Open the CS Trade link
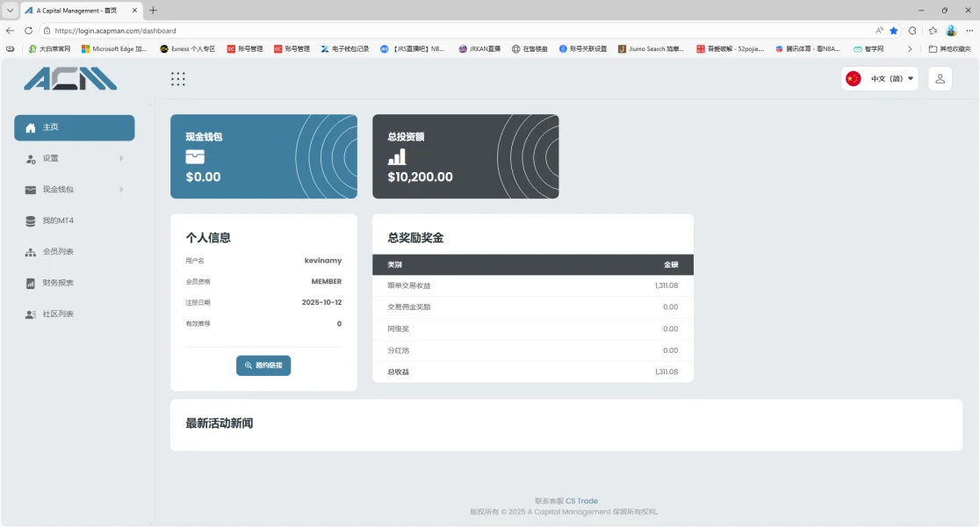The image size is (980, 527). pos(581,501)
